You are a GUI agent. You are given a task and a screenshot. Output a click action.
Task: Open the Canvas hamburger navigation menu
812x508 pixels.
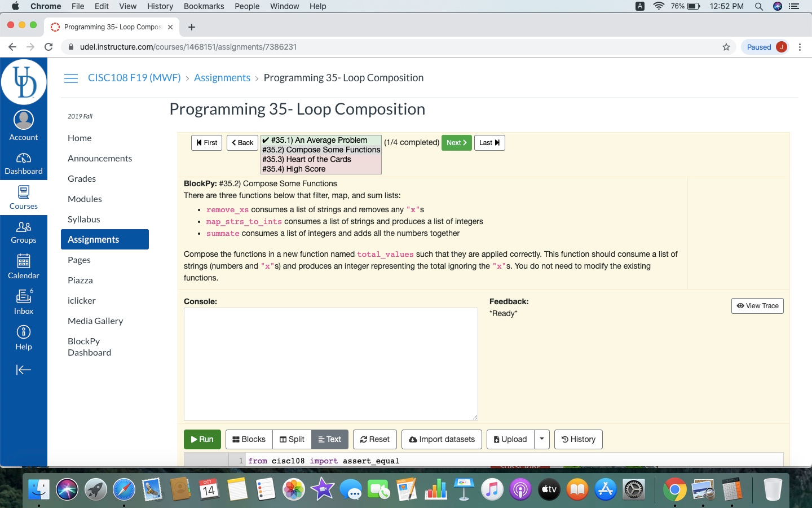[71, 78]
